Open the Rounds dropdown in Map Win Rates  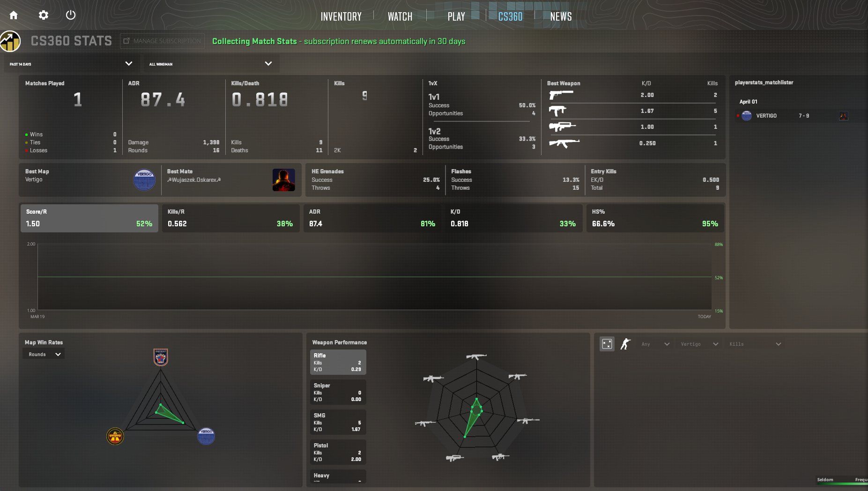pos(44,355)
